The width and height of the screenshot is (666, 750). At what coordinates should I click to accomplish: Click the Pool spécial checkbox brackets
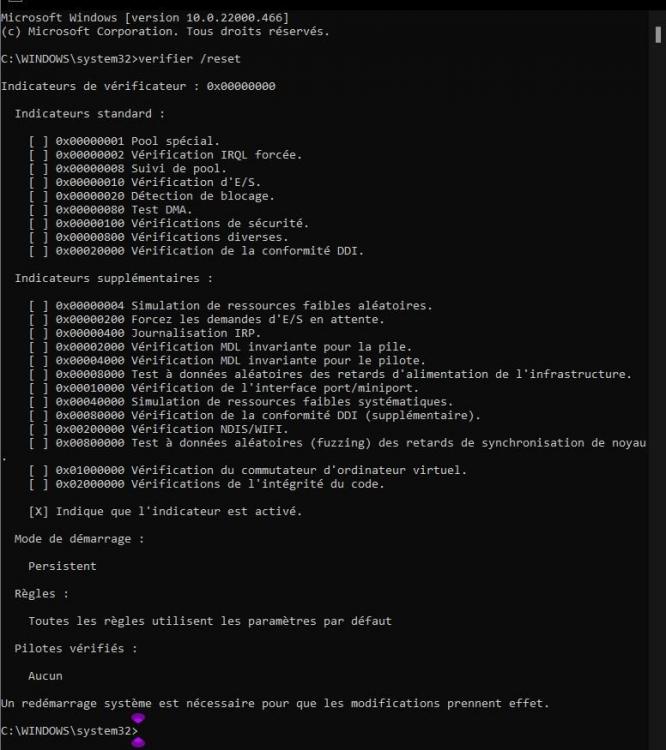[x=38, y=141]
